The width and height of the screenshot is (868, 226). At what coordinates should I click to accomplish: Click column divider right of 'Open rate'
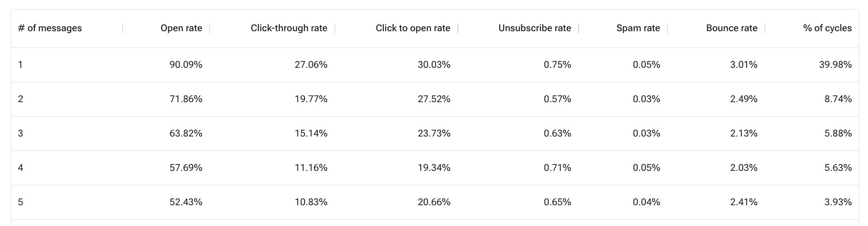point(210,28)
